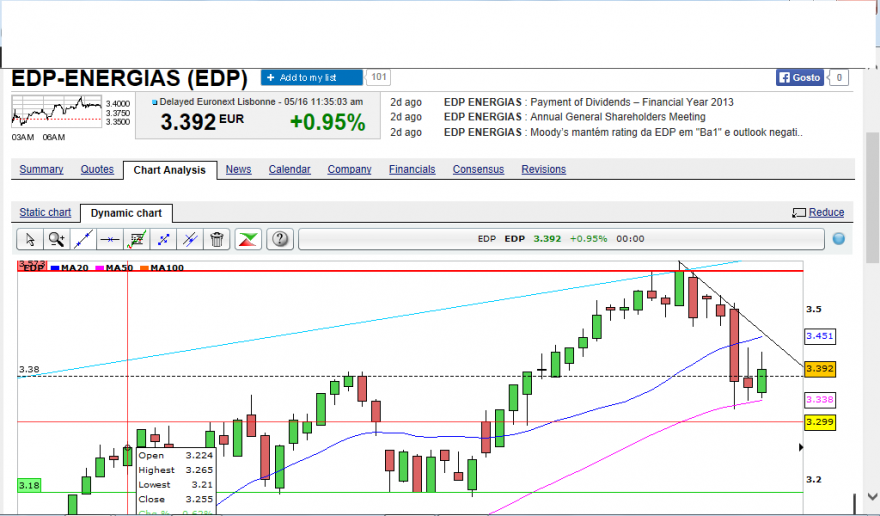Click the 3.392 current price label
Image resolution: width=880 pixels, height=516 pixels.
click(819, 369)
